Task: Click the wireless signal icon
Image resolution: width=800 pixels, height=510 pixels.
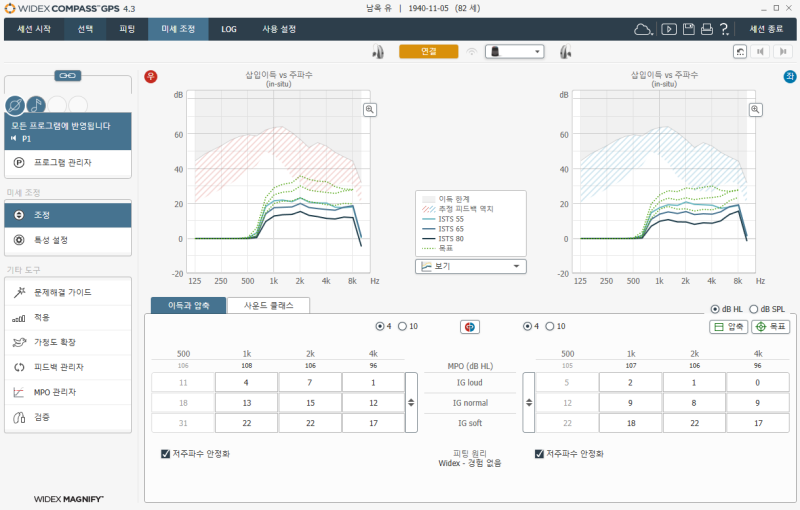Action: [472, 52]
